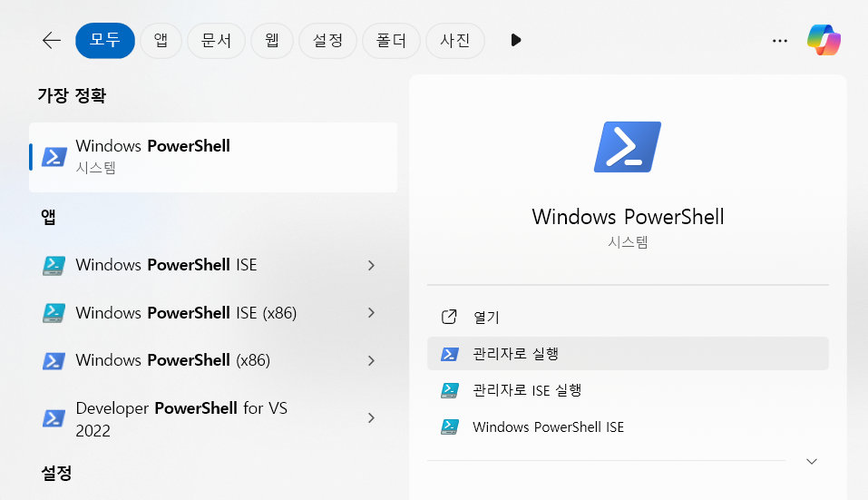Expand the Windows PowerShell ISE chevron
This screenshot has height=500, width=868.
tap(371, 265)
